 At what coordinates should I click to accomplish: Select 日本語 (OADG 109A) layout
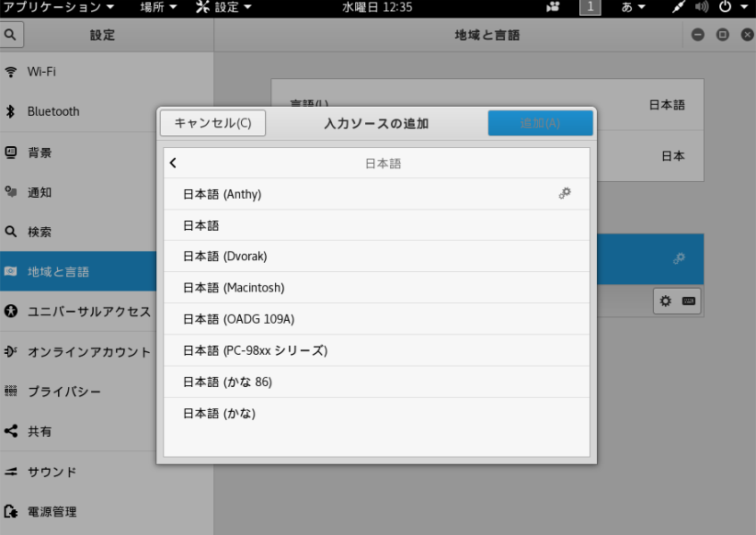pyautogui.click(x=376, y=319)
